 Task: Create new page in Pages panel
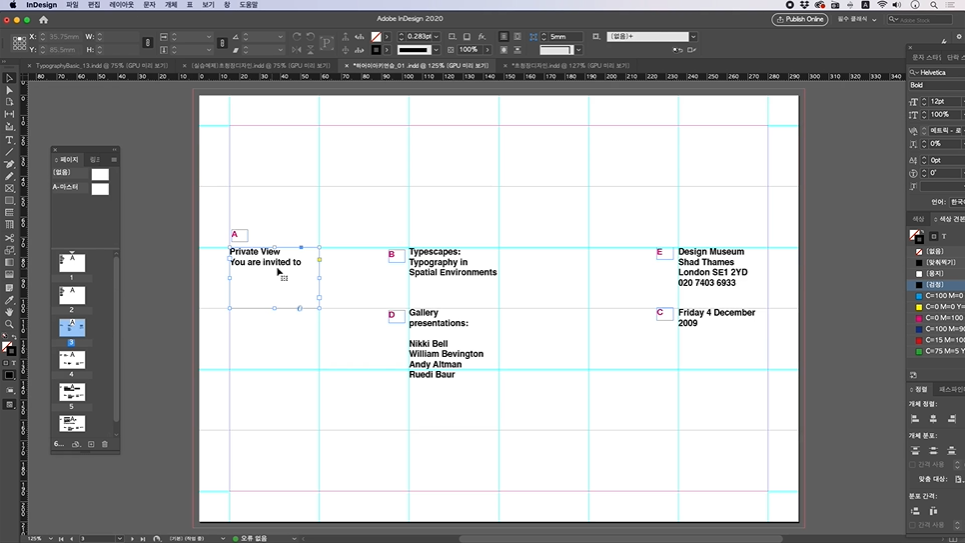pyautogui.click(x=91, y=444)
